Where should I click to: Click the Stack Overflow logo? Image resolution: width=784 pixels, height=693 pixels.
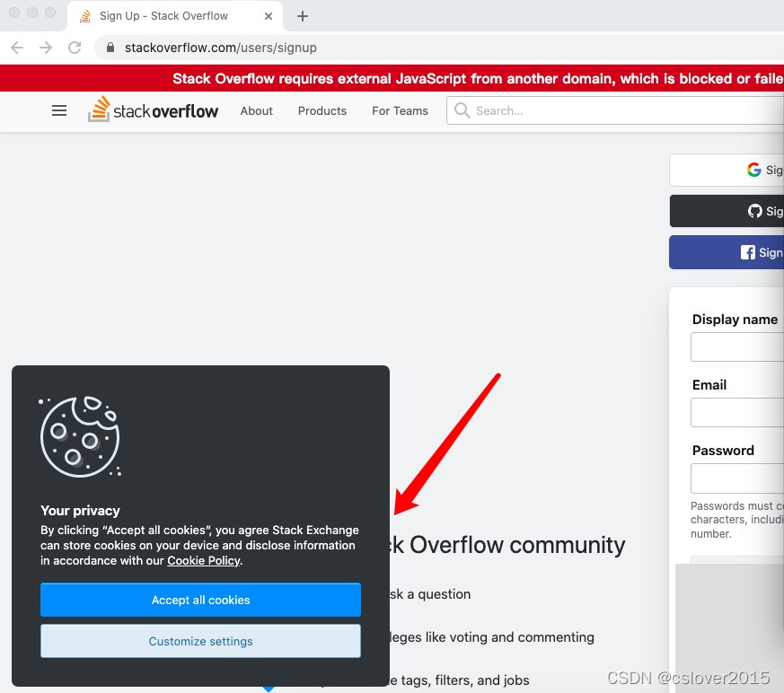pos(153,110)
